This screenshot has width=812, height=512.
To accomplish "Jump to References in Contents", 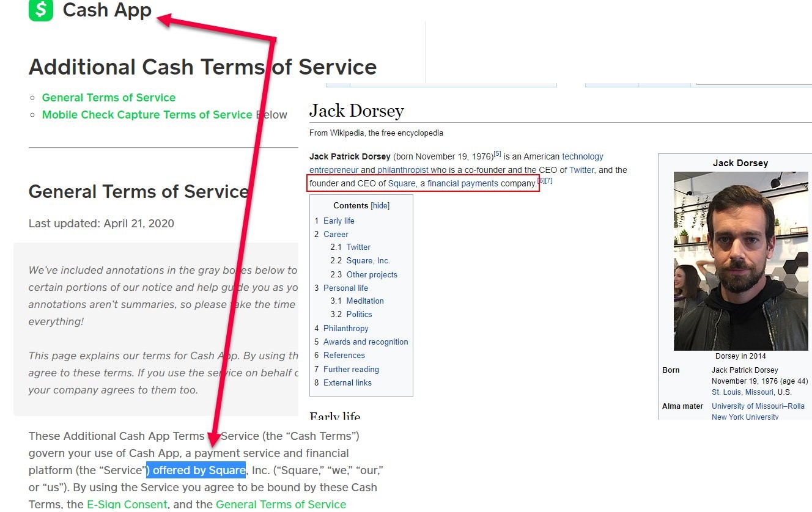I will pyautogui.click(x=344, y=356).
